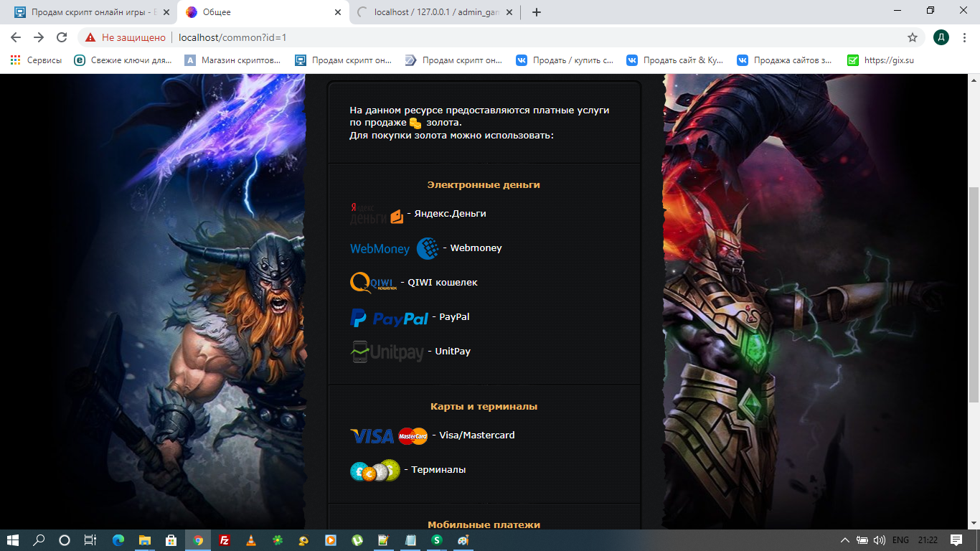Click the '- UnitPay' text label

click(449, 352)
